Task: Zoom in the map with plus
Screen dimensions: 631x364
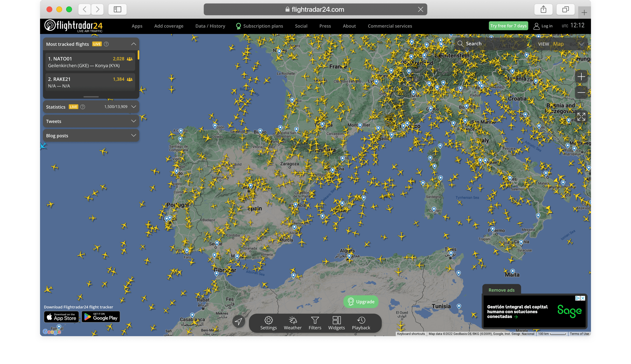Action: [x=581, y=77]
